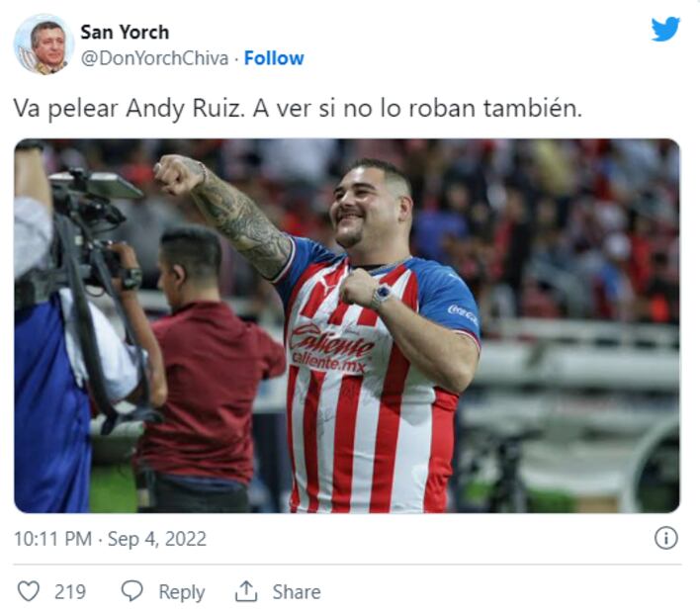Open the reply speech bubble icon
The height and width of the screenshot is (613, 700).
[132, 591]
